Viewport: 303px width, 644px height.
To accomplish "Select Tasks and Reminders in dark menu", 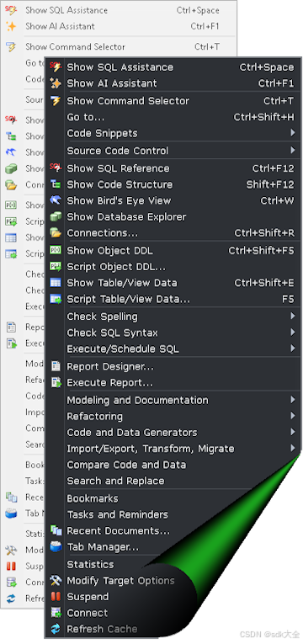I will click(118, 514).
